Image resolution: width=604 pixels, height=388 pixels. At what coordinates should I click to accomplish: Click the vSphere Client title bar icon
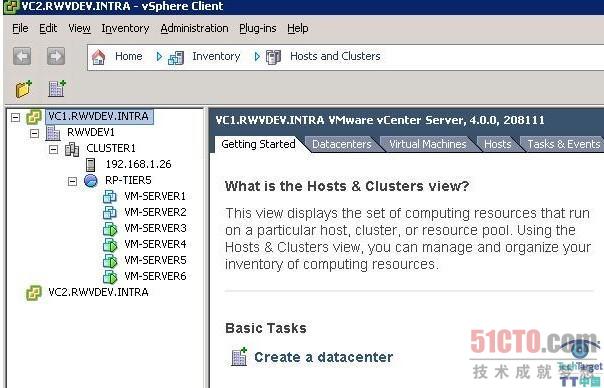pos(11,7)
